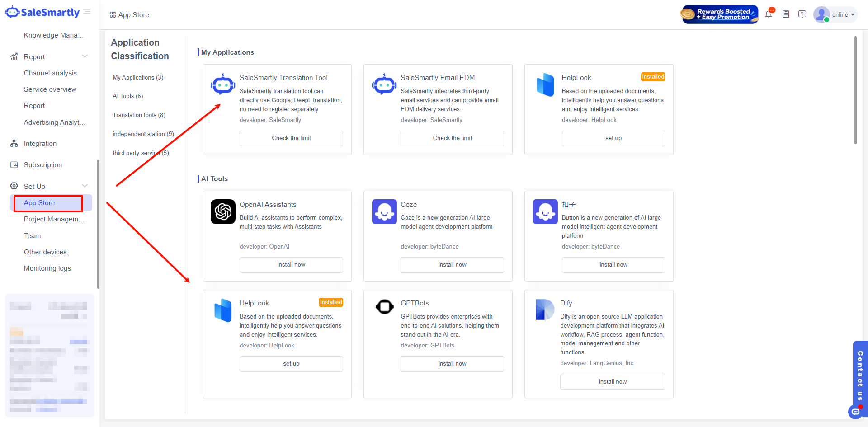Open Other devices page
This screenshot has width=868, height=427.
tap(45, 252)
